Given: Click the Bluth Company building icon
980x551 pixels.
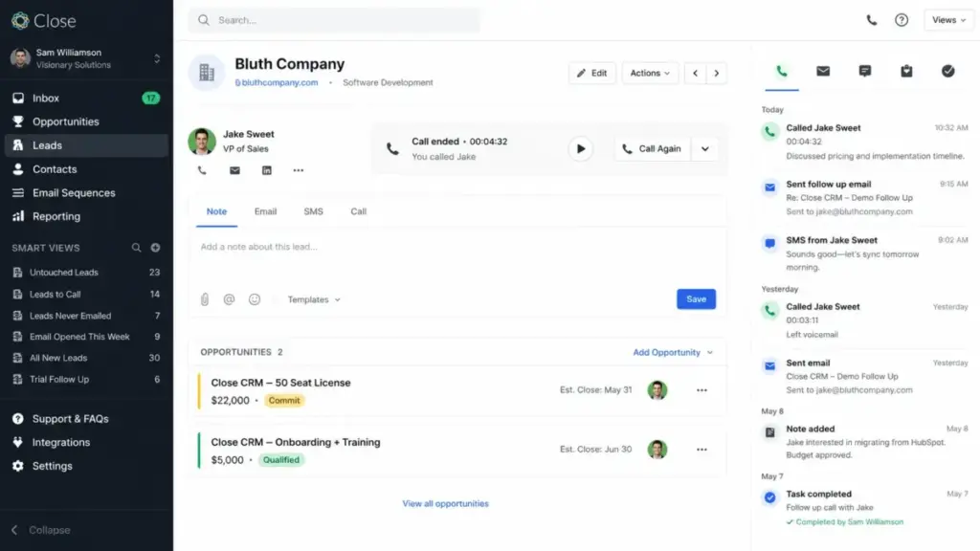Looking at the screenshot, I should click(x=207, y=73).
